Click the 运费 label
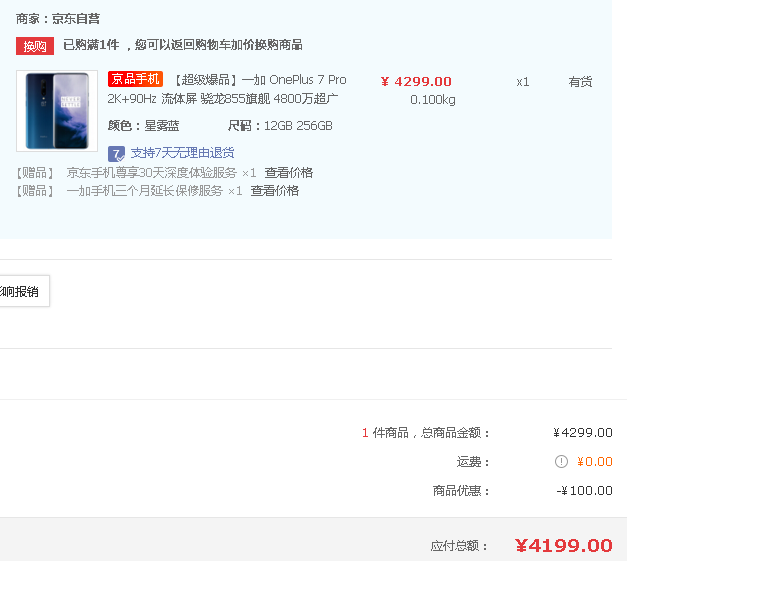This screenshot has height=614, width=768. coord(473,462)
